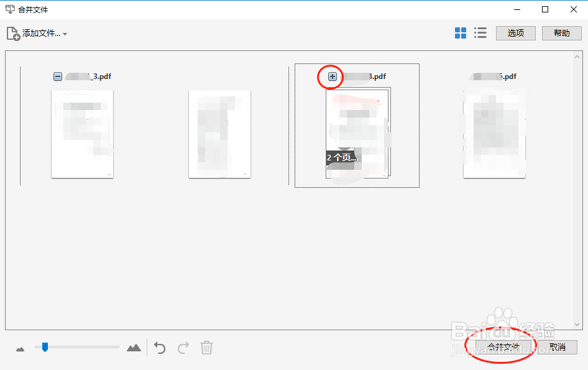The width and height of the screenshot is (588, 370).
Task: Maximize the Combine Files window
Action: tap(545, 9)
